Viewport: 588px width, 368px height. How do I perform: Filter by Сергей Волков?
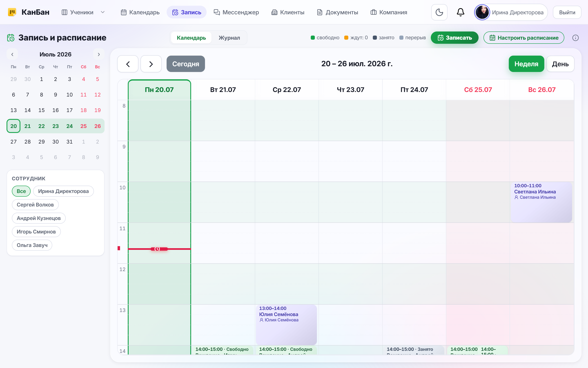pyautogui.click(x=35, y=205)
